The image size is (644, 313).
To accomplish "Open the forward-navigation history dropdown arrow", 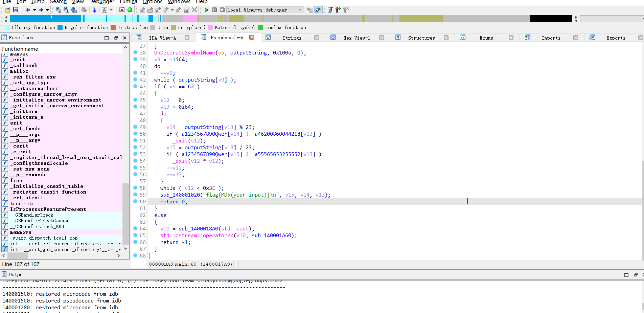I will (x=47, y=10).
